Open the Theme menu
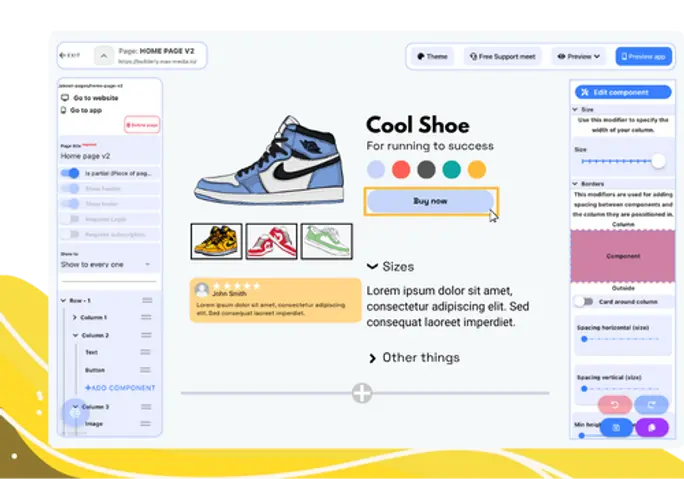Image resolution: width=684 pixels, height=479 pixels. click(432, 57)
